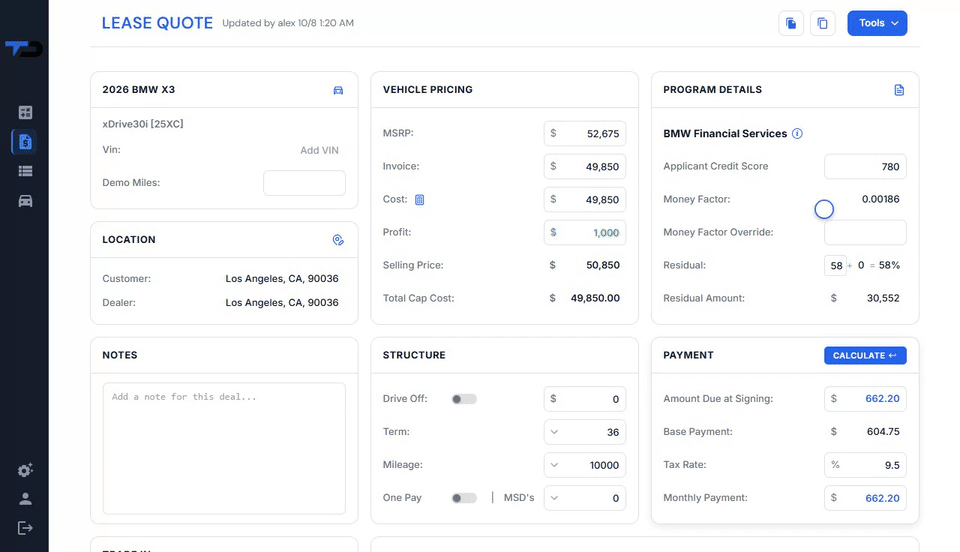The height and width of the screenshot is (552, 960).
Task: Edit the Profit field 1,000
Action: click(585, 233)
